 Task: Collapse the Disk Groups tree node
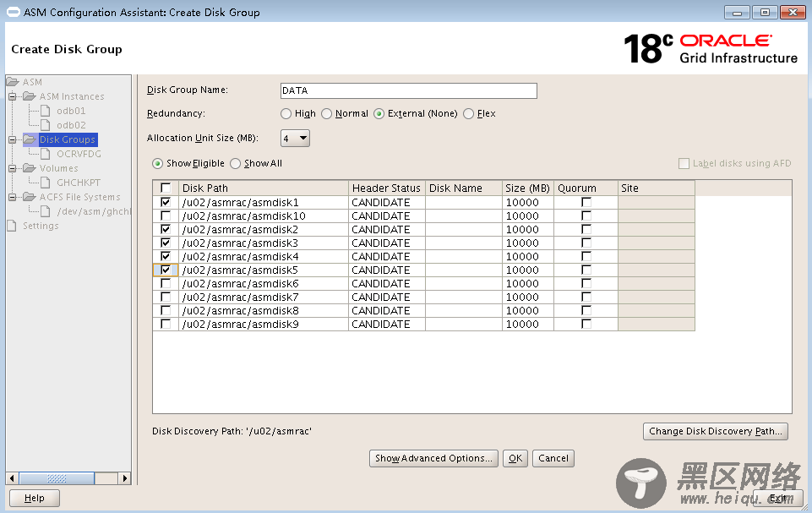tap(13, 139)
